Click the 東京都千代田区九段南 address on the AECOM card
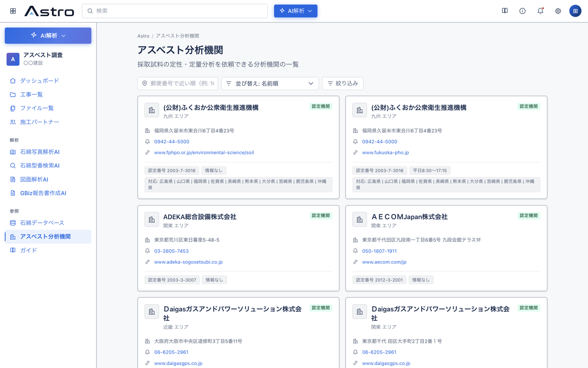588x368 pixels. coord(421,240)
